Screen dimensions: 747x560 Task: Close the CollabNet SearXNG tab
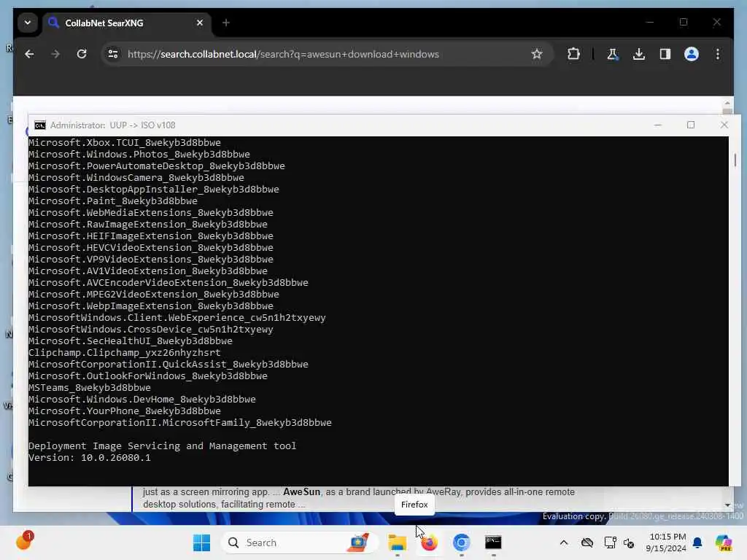pos(200,23)
